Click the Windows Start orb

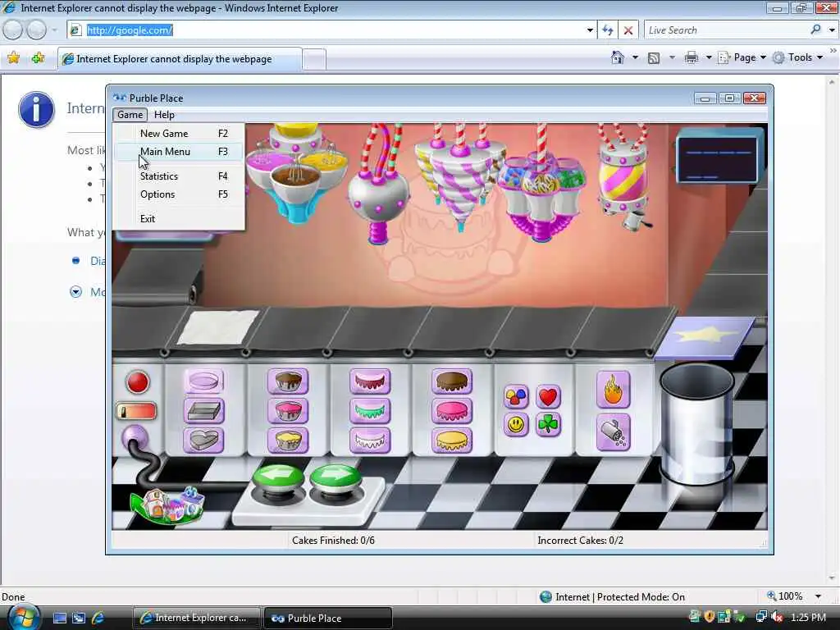pyautogui.click(x=23, y=616)
